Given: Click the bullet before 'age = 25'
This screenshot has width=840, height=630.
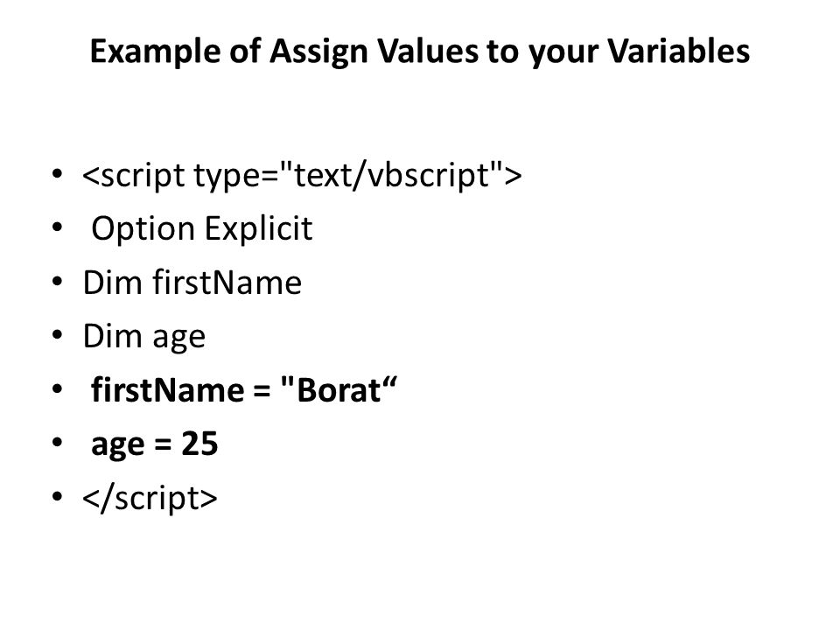Looking at the screenshot, I should tap(58, 443).
